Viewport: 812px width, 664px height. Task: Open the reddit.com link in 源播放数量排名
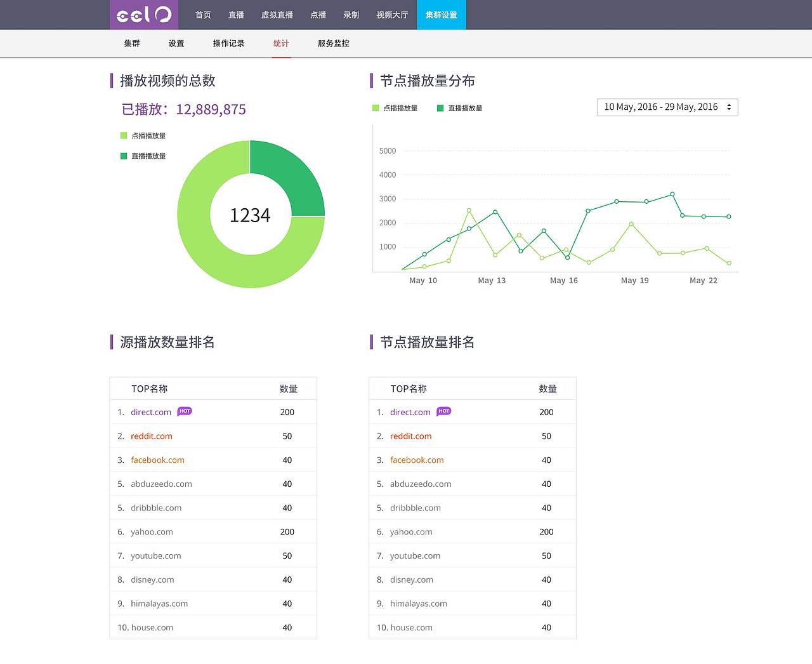pyautogui.click(x=151, y=436)
